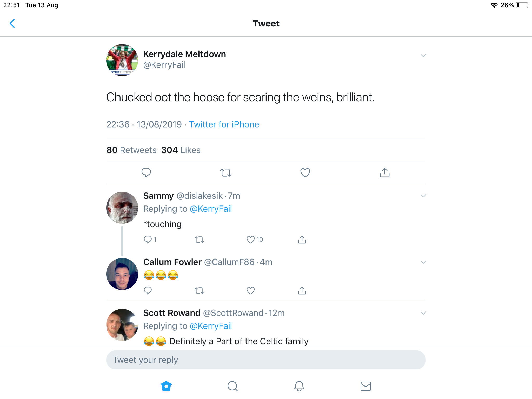
Task: Open the dropdown on Scott Rowand's reply
Action: click(423, 313)
